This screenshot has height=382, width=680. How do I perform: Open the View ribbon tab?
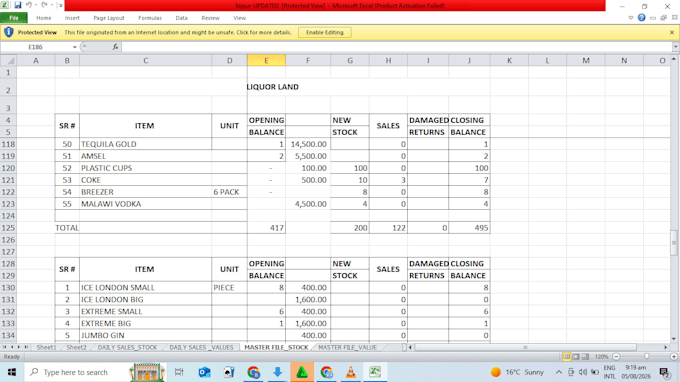[x=239, y=18]
